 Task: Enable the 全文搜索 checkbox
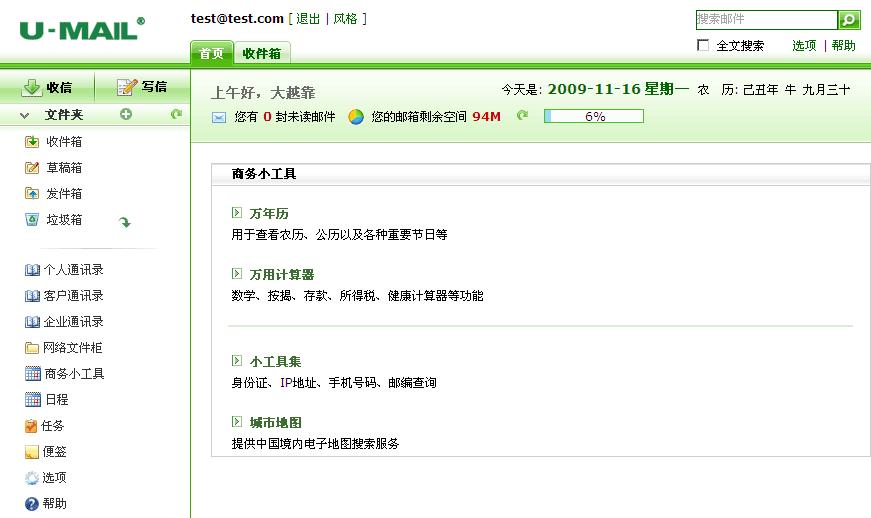(x=703, y=45)
